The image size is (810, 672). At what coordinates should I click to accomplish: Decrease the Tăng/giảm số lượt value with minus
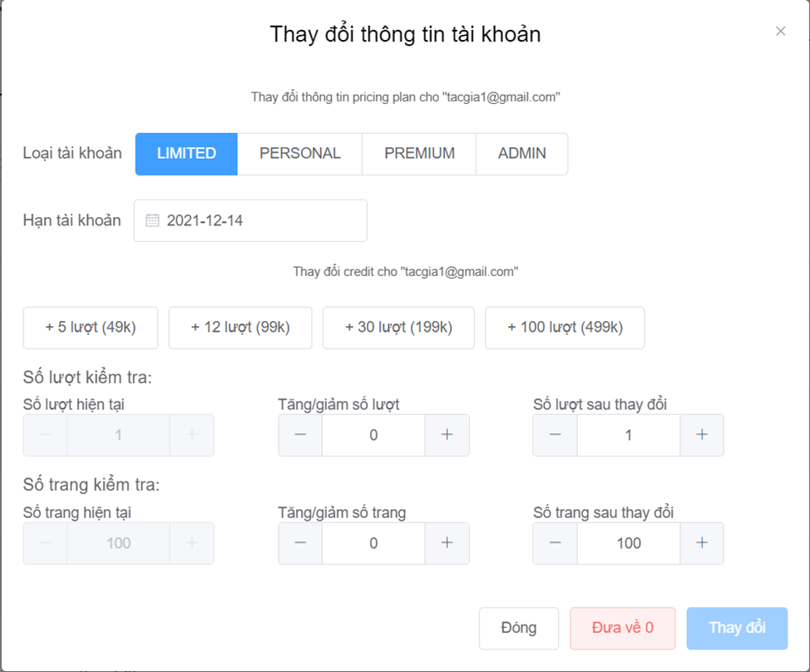tap(300, 435)
